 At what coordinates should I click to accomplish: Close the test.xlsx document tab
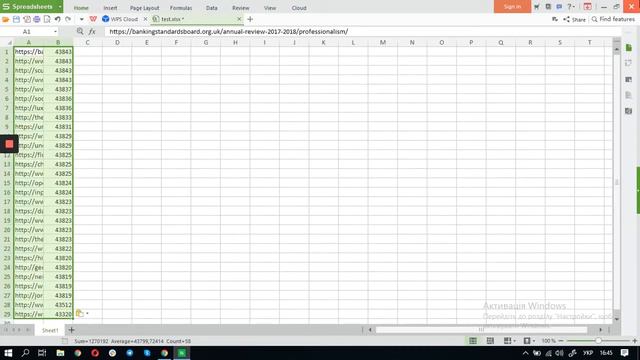click(x=239, y=19)
